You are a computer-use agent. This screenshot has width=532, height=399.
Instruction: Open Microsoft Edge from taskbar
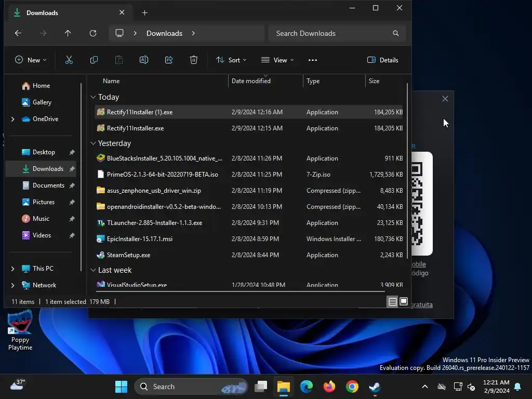pos(307,387)
